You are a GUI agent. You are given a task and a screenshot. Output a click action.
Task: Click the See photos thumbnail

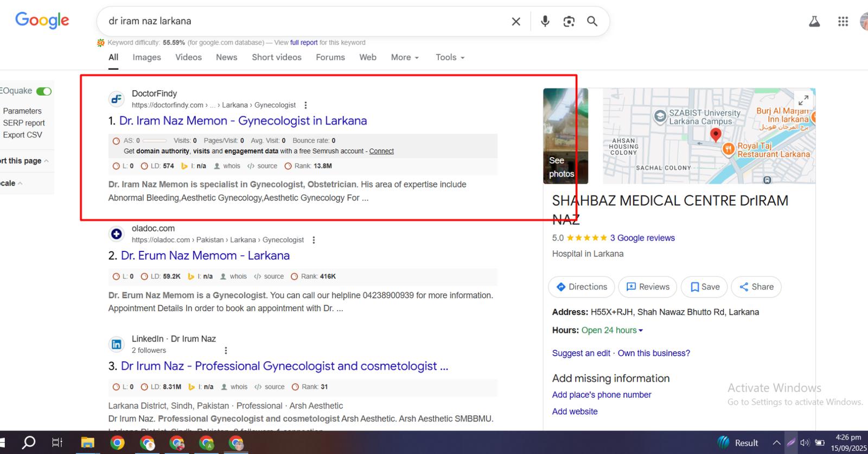pyautogui.click(x=565, y=136)
